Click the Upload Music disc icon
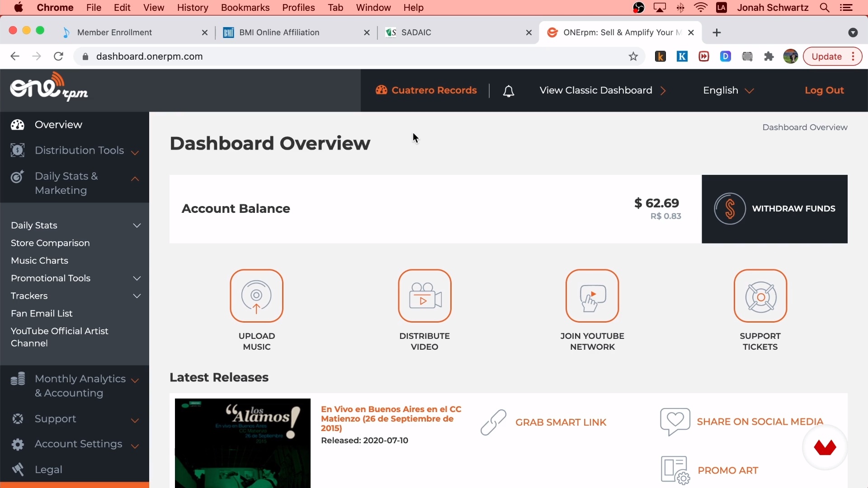This screenshot has height=488, width=868. [256, 296]
